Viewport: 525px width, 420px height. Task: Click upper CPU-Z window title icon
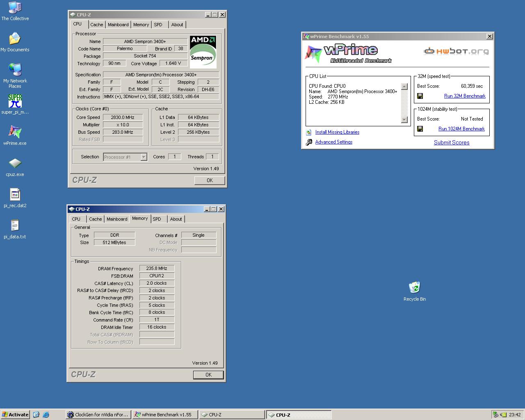tap(73, 15)
